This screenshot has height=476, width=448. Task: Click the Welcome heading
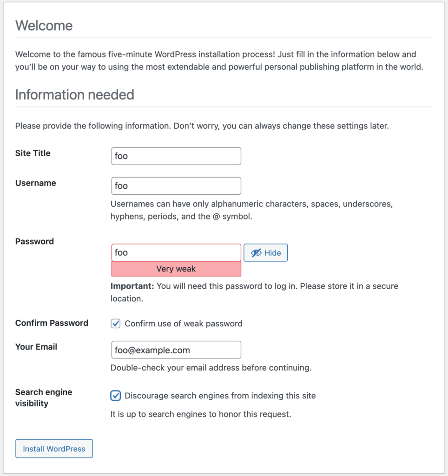pyautogui.click(x=44, y=26)
